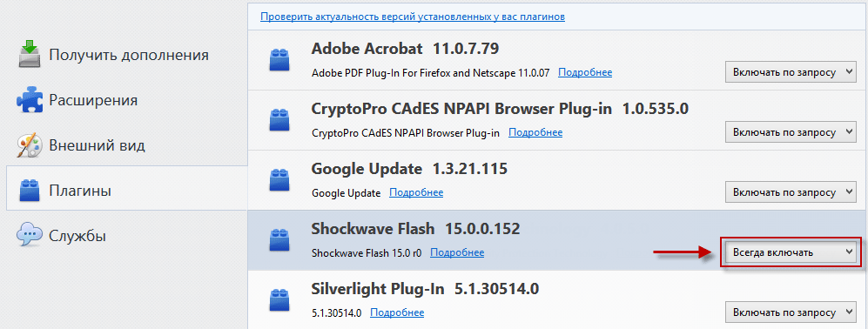Screen dimensions: 868x329
Task: Click the Get Add-ons download icon
Action: coord(30,54)
